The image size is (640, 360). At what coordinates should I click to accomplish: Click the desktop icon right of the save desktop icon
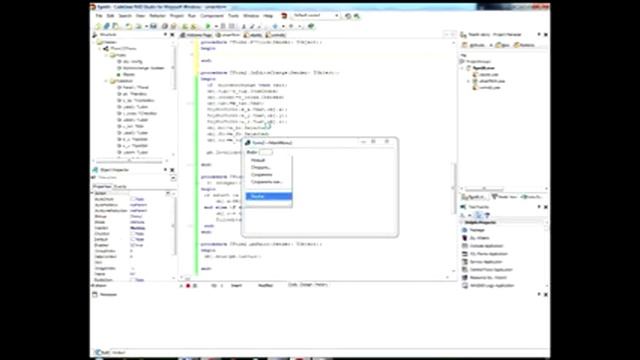357,16
